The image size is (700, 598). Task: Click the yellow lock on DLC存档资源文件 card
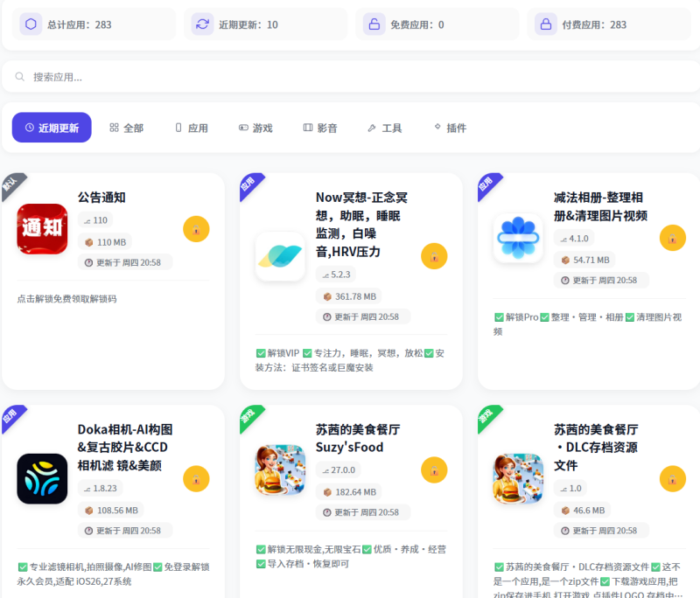[x=672, y=479]
